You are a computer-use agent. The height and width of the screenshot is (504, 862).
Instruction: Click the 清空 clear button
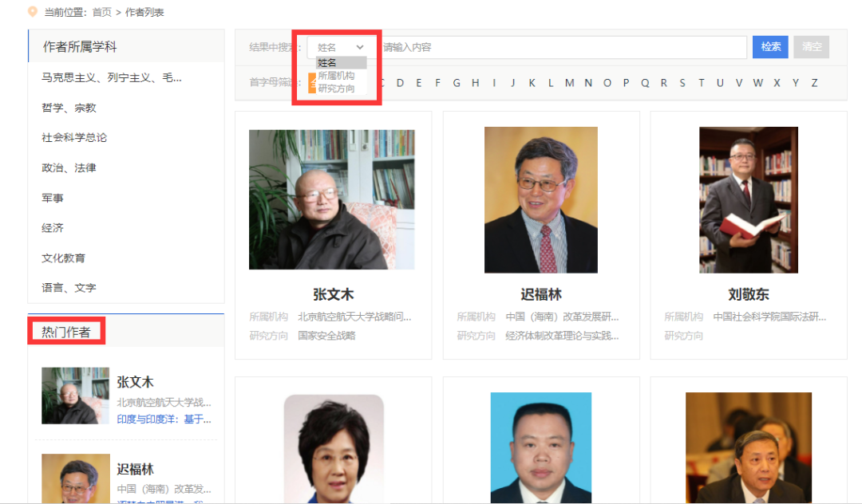pos(810,46)
